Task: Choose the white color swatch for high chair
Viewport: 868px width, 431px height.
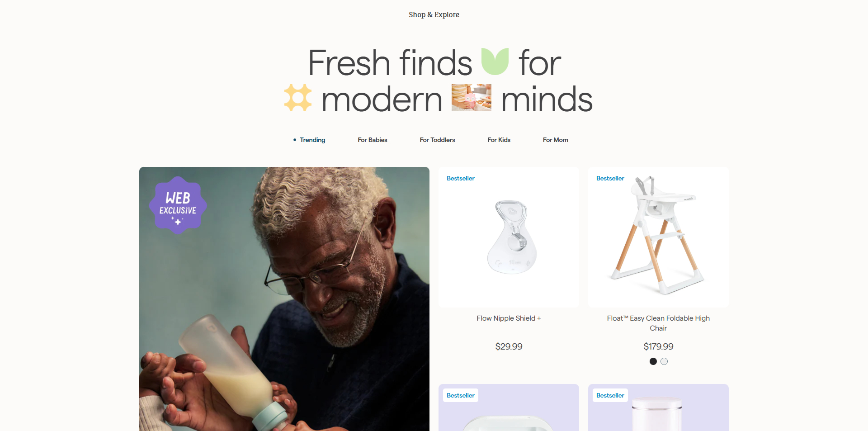Action: tap(664, 361)
